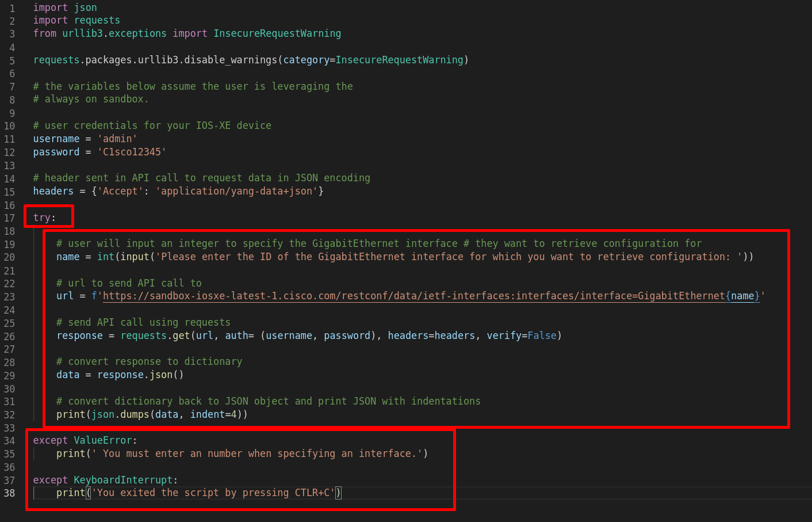Select InsecureRequestWarning in the line 3 import
The width and height of the screenshot is (812, 522).
coord(277,33)
